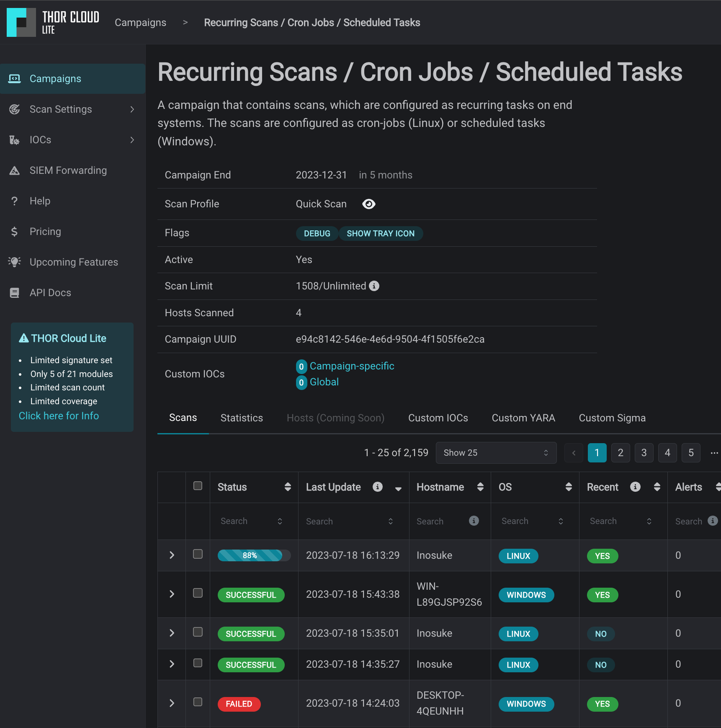721x728 pixels.
Task: Click the Last Update info icon
Action: (377, 487)
